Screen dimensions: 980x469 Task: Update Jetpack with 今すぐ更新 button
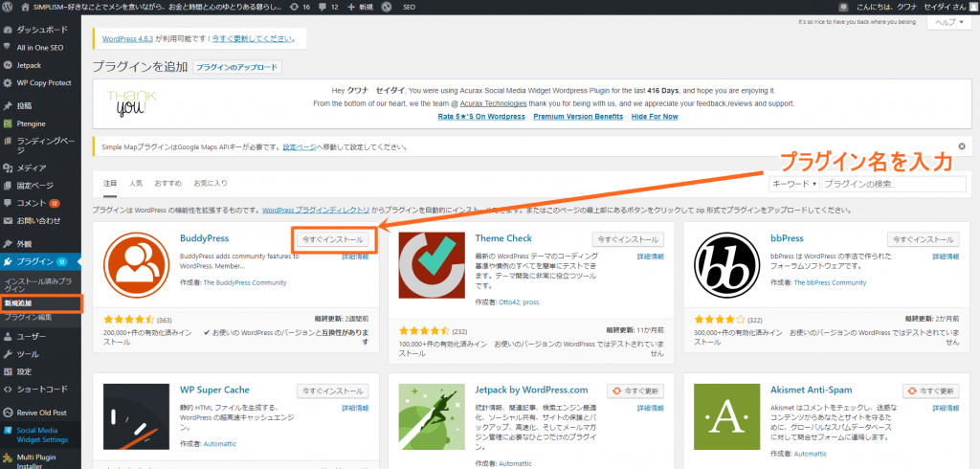coord(635,391)
